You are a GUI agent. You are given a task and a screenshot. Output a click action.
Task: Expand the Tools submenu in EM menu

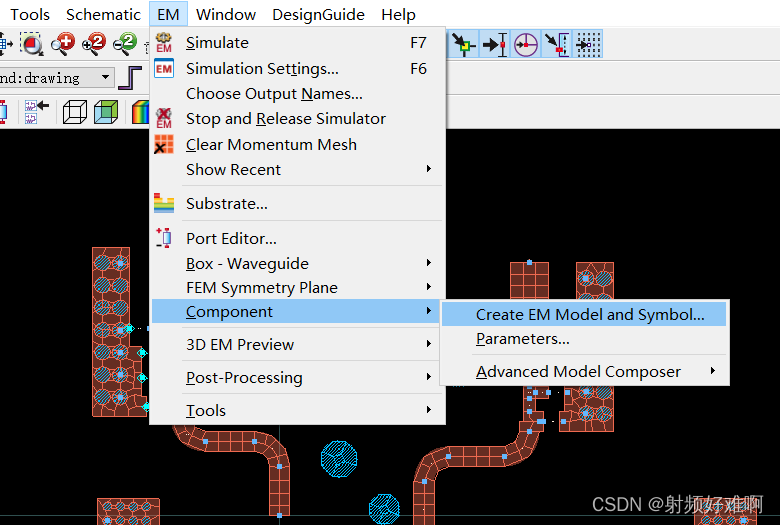tap(297, 410)
